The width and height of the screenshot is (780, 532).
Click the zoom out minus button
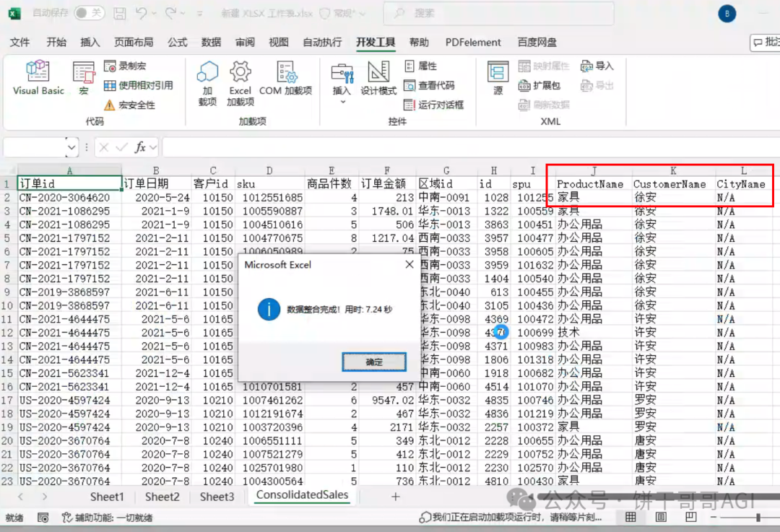click(714, 518)
